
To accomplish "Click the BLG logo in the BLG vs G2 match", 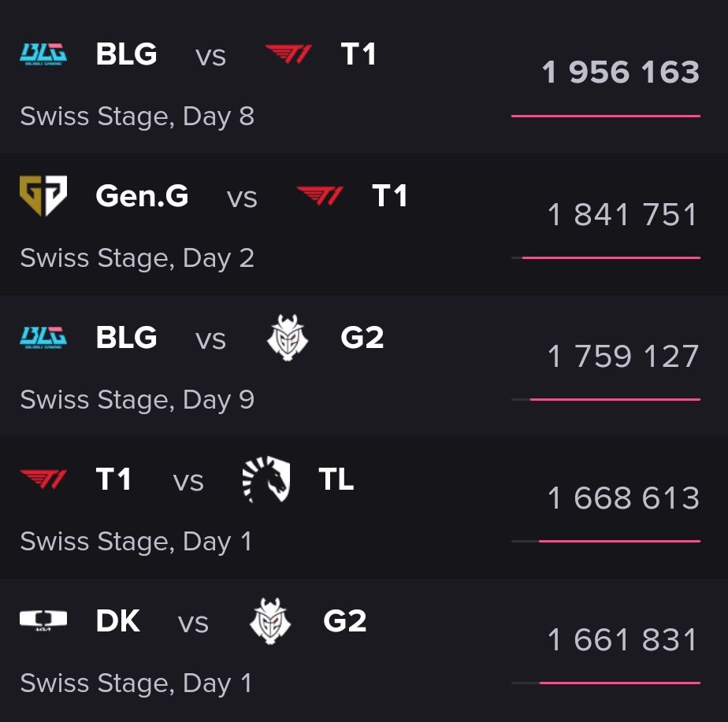I will [43, 338].
